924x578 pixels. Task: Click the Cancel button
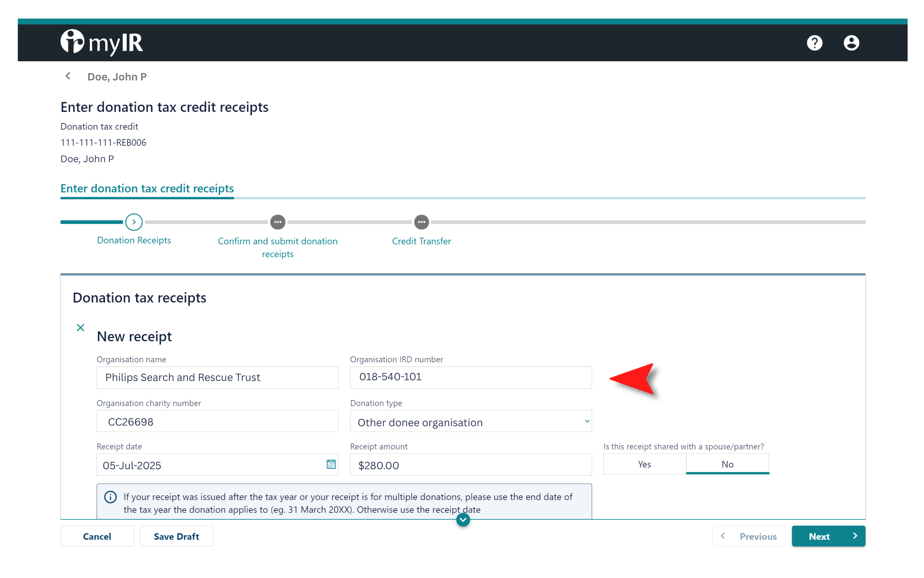pyautogui.click(x=97, y=536)
